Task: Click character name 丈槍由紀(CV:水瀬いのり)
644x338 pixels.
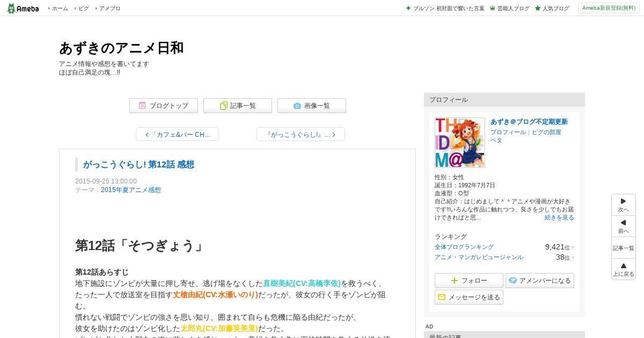Action: click(215, 295)
